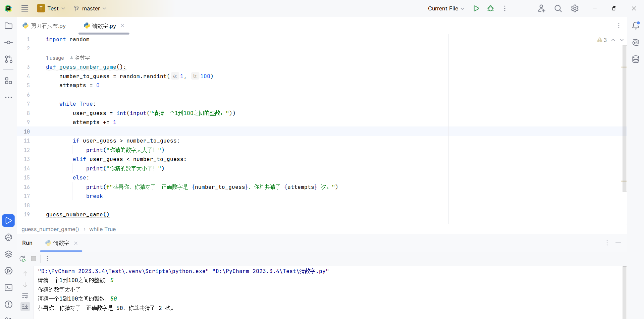Open the Project folder tool window
The width and height of the screenshot is (644, 319).
pyautogui.click(x=8, y=26)
